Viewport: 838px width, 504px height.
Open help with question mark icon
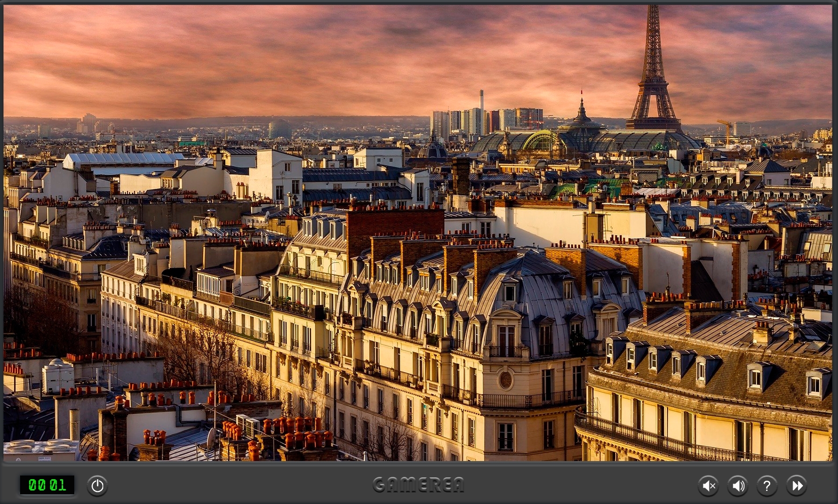[x=767, y=486]
